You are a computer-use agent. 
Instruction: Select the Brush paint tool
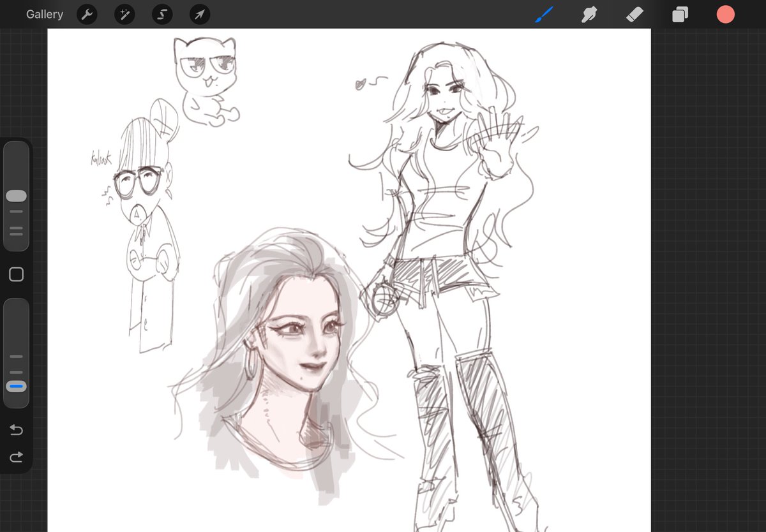pos(544,14)
